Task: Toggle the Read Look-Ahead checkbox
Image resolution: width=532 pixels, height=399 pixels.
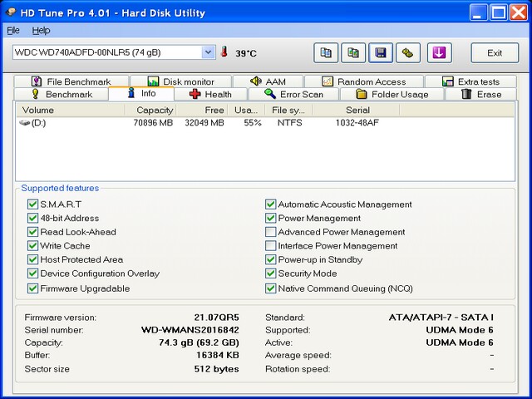Action: (x=32, y=232)
